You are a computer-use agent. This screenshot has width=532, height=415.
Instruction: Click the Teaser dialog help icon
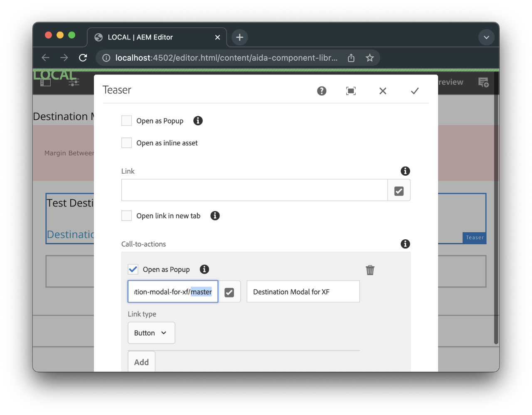point(322,91)
